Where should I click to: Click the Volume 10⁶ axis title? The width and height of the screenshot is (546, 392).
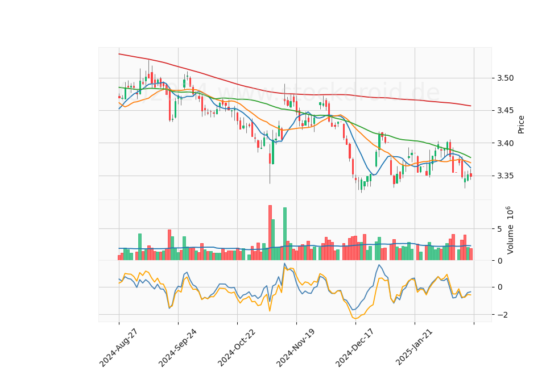510,230
